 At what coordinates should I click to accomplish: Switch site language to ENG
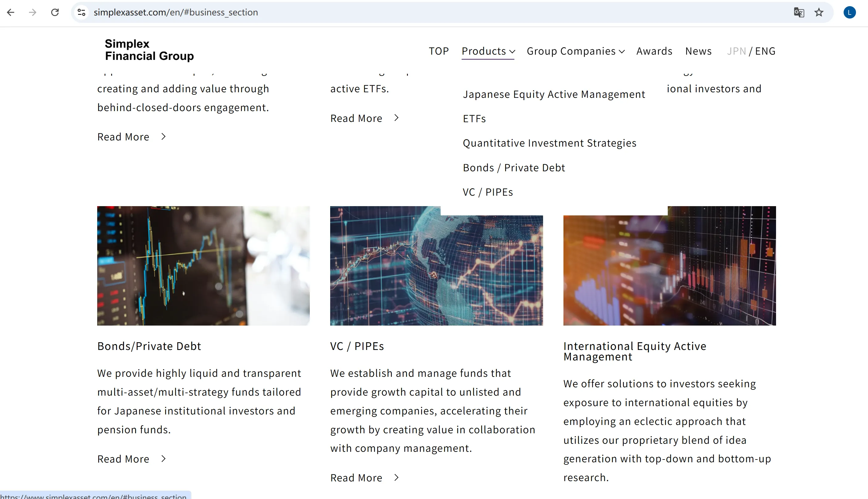pyautogui.click(x=765, y=51)
